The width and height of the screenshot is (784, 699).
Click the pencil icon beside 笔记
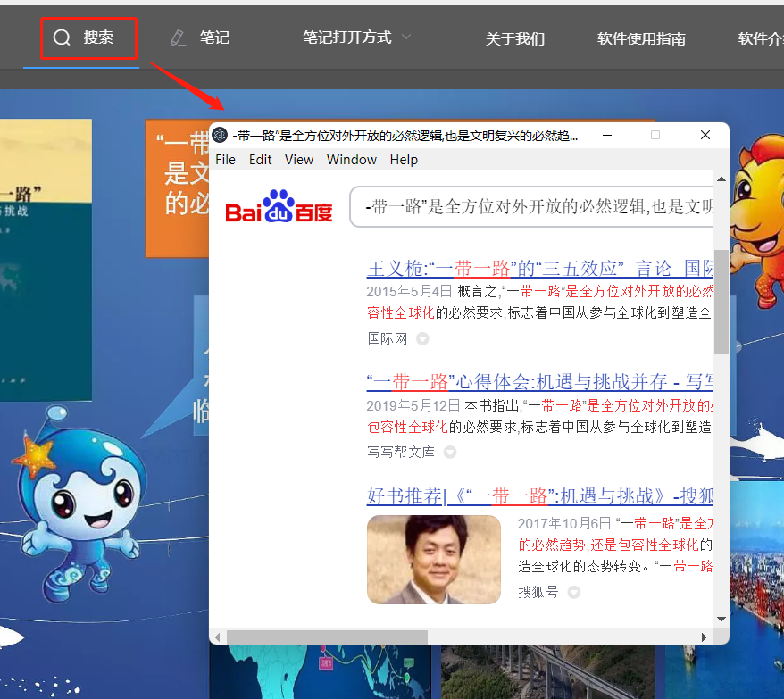[x=179, y=37]
